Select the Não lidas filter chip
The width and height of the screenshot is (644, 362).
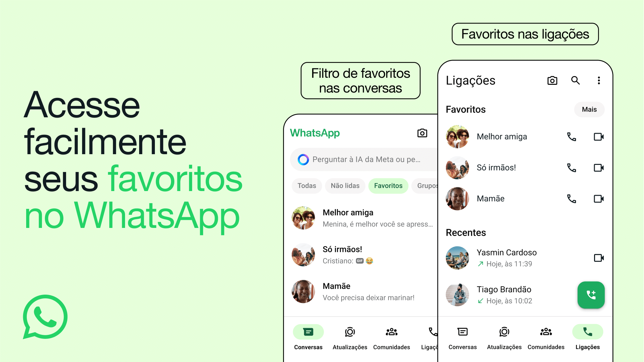345,185
